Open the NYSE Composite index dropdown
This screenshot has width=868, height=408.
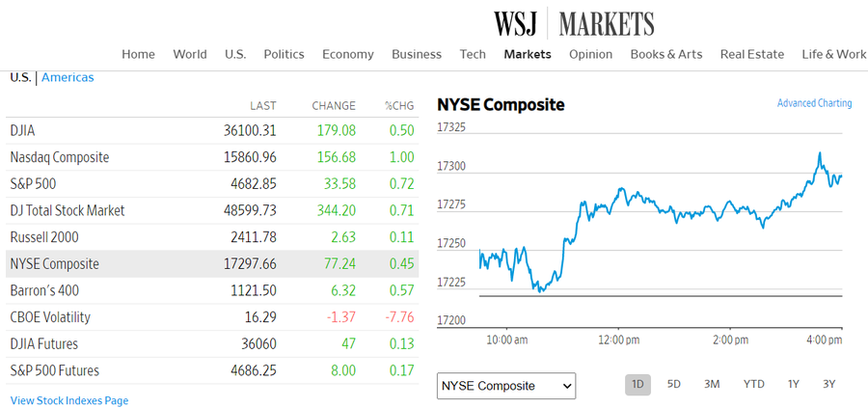(506, 386)
